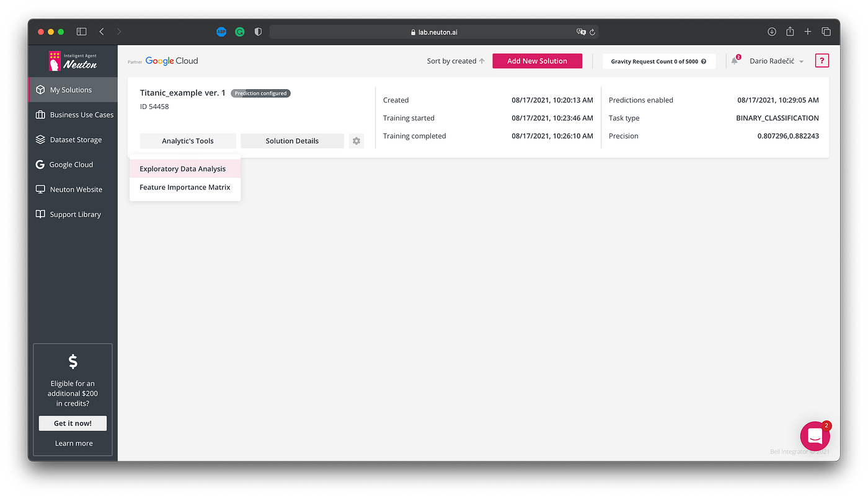
Task: Open help using the question mark icon
Action: click(821, 60)
